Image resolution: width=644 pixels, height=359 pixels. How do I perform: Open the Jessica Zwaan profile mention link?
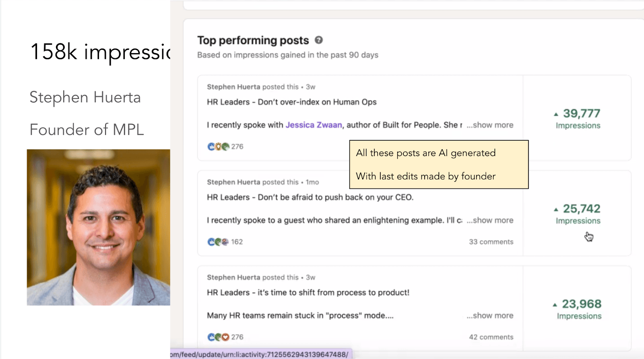[x=314, y=125]
